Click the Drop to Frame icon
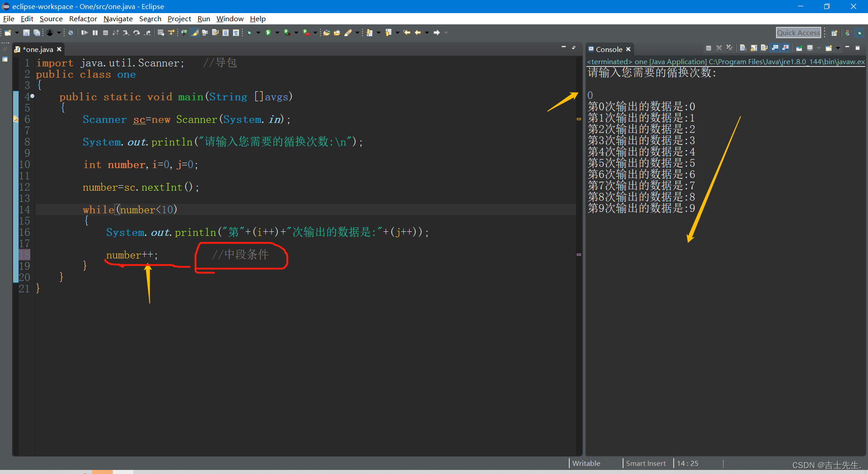 click(161, 33)
